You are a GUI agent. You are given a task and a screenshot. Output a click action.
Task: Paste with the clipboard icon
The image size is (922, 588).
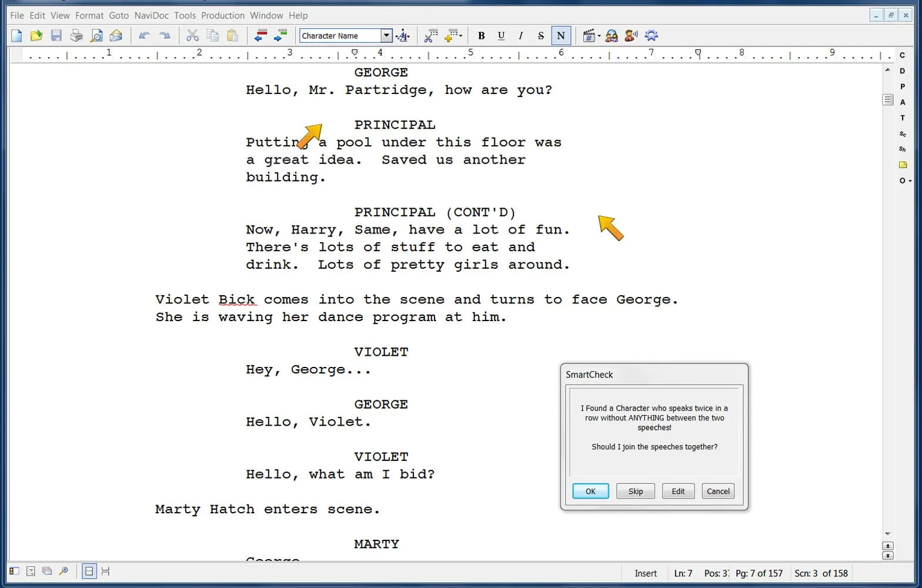(x=232, y=36)
